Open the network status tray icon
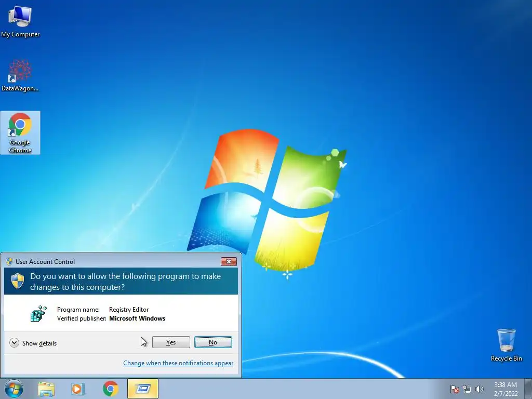The height and width of the screenshot is (399, 532). (x=467, y=389)
